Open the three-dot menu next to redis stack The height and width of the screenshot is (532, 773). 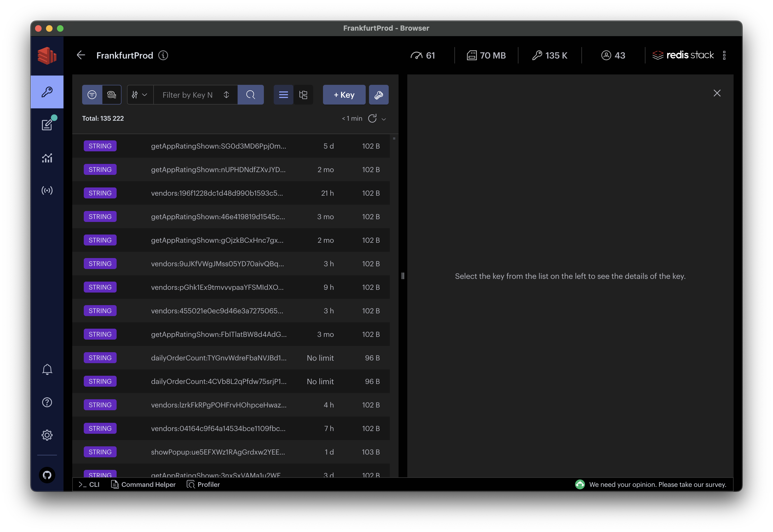[x=724, y=55]
